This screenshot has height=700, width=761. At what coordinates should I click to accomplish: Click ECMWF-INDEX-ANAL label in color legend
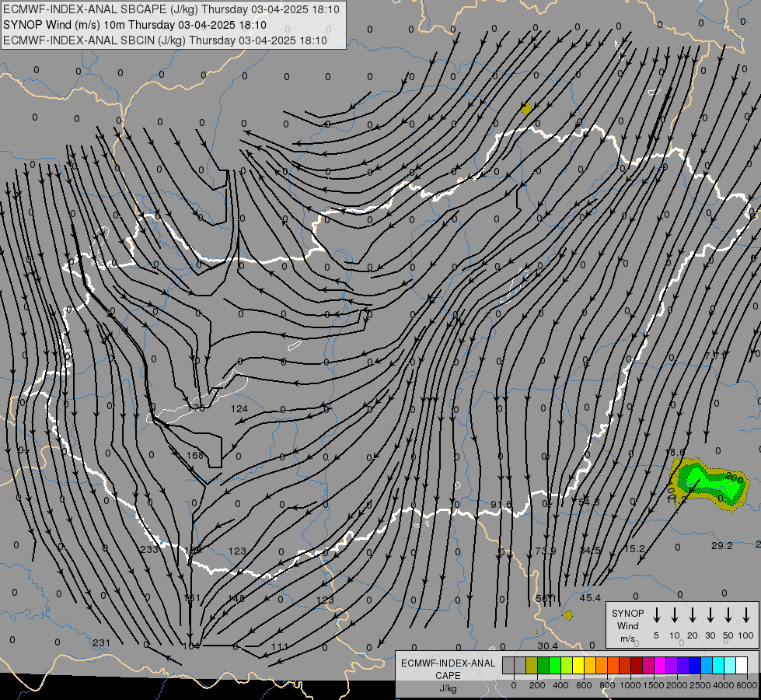pyautogui.click(x=448, y=663)
